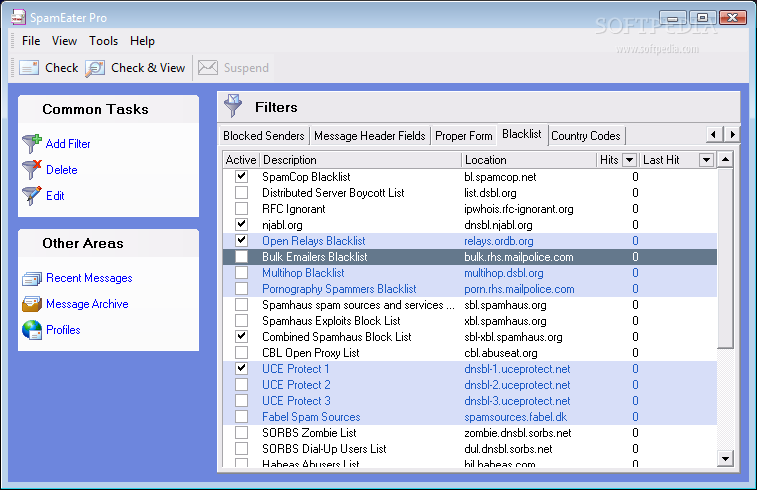Screen dimensions: 757x490
Task: Uncheck Open Relays Blacklist checkbox
Action: 241,240
